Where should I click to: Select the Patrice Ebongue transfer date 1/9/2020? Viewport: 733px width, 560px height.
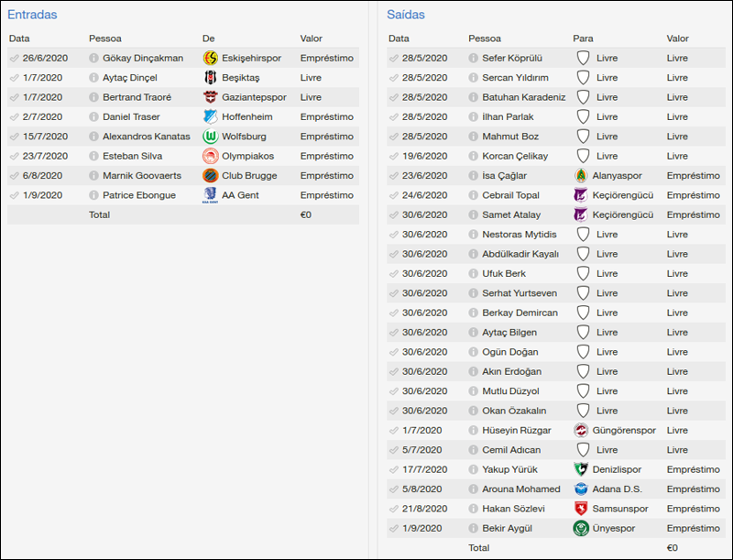click(x=42, y=195)
